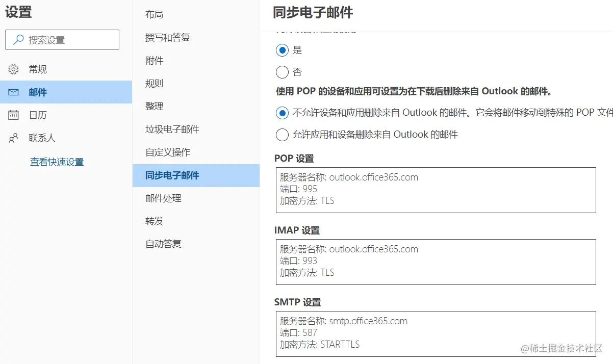Click the POP server name outlook.office365.com
Image resolution: width=613 pixels, height=364 pixels.
373,177
